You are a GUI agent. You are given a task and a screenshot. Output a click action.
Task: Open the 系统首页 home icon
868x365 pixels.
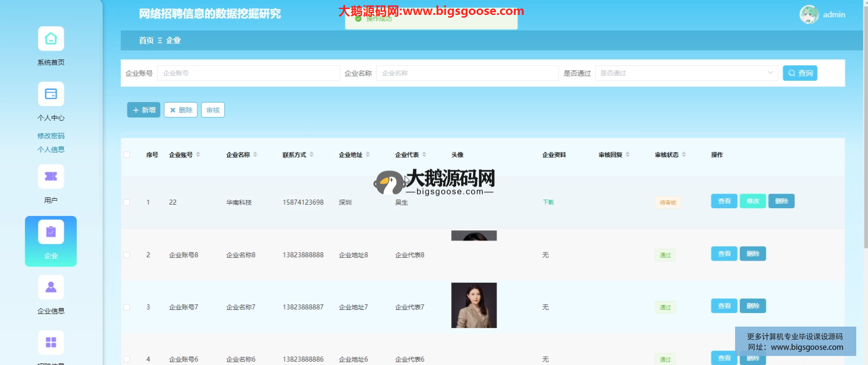pos(51,39)
